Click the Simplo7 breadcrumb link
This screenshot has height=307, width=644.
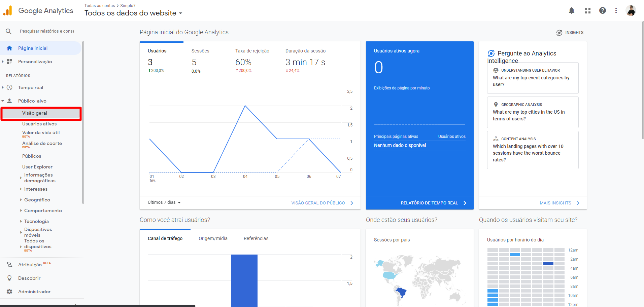point(128,6)
